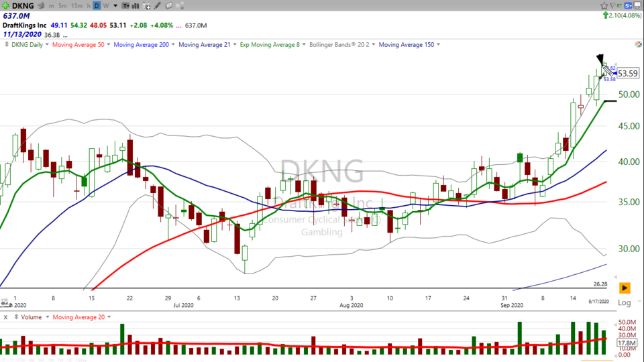Click the save chart disk icon
The image size is (644, 362).
pos(638,6)
